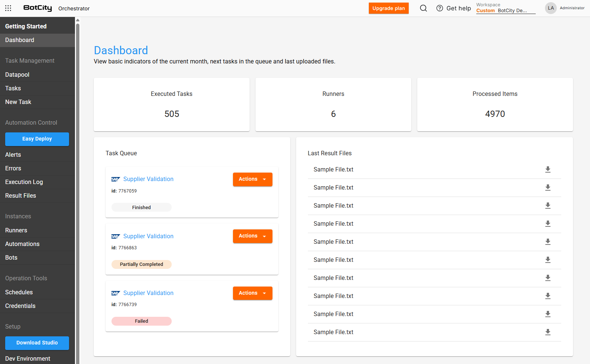590x364 pixels.
Task: Open Dev Environment in sidebar
Action: pyautogui.click(x=37, y=358)
